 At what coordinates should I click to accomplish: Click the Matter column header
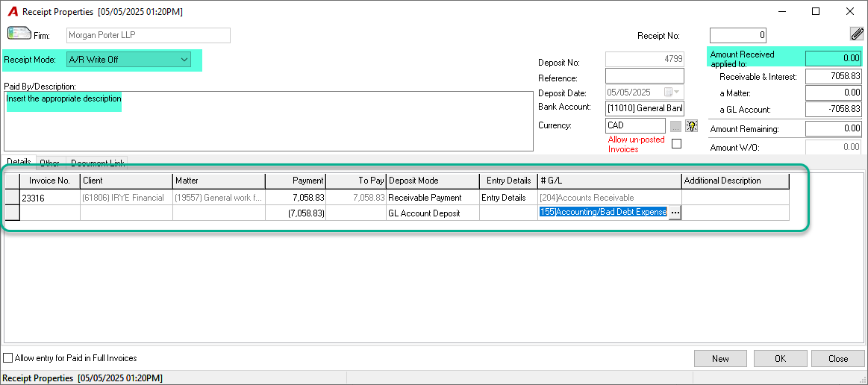pyautogui.click(x=219, y=181)
